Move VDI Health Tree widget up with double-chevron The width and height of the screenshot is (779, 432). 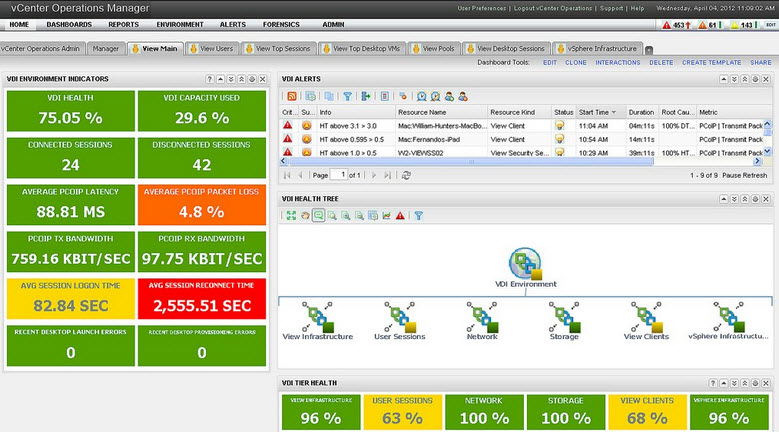tap(745, 199)
